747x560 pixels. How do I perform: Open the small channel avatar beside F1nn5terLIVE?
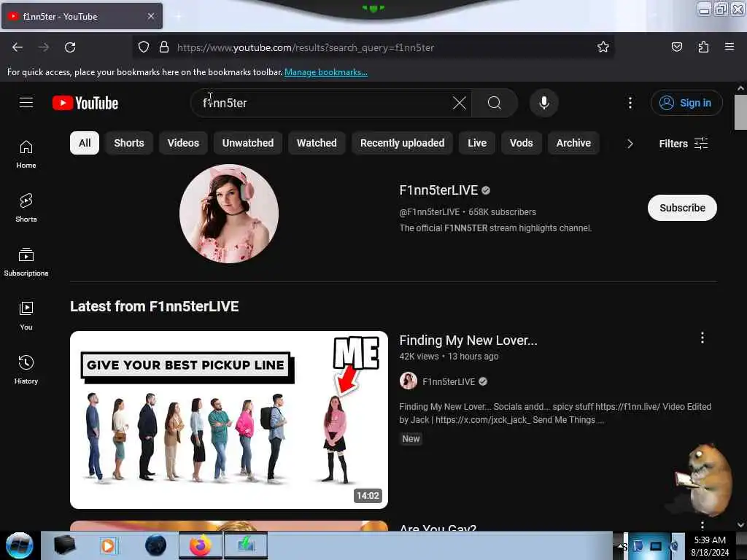(409, 381)
